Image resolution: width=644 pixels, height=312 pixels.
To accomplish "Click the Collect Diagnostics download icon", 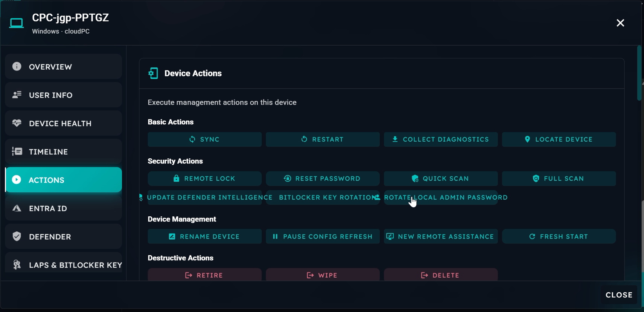I will click(x=395, y=139).
